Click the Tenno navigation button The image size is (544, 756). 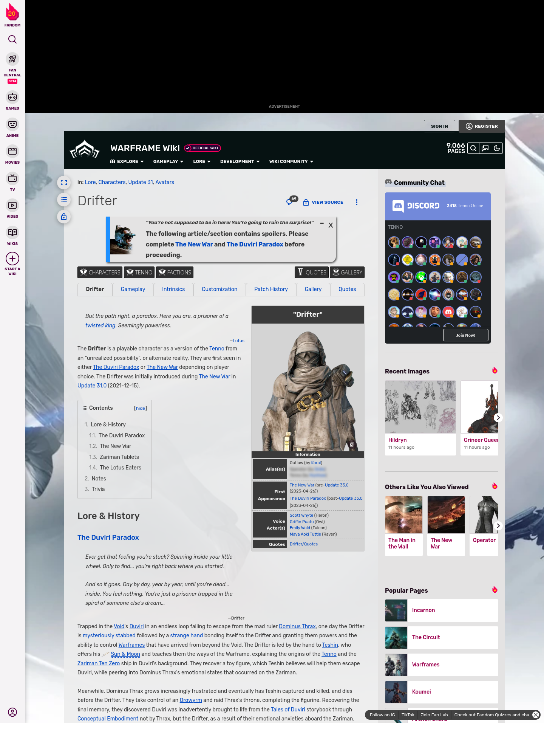click(139, 272)
